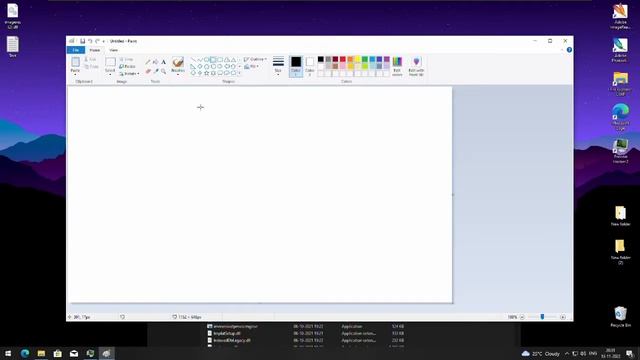The height and width of the screenshot is (360, 640).
Task: Open Mail from the taskbar
Action: pyautogui.click(x=74, y=353)
